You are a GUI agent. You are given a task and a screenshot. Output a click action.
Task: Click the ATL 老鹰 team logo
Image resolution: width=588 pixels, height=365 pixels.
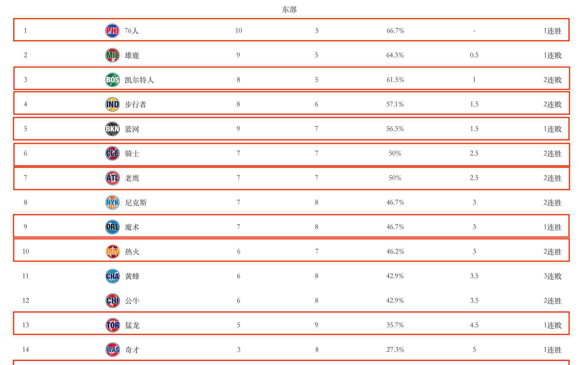click(112, 178)
